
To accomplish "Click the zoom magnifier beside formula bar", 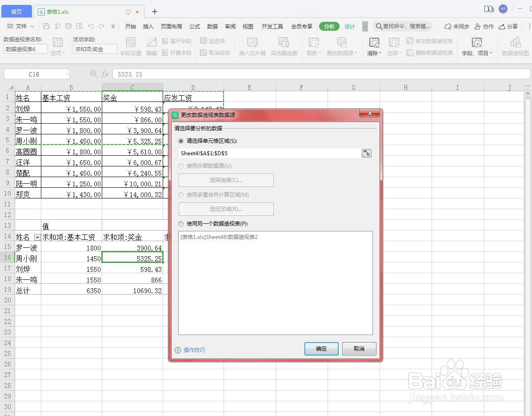I will point(94,74).
